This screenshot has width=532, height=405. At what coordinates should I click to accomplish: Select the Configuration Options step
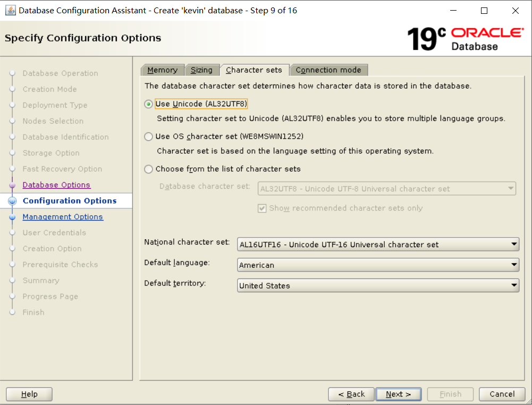coord(70,201)
